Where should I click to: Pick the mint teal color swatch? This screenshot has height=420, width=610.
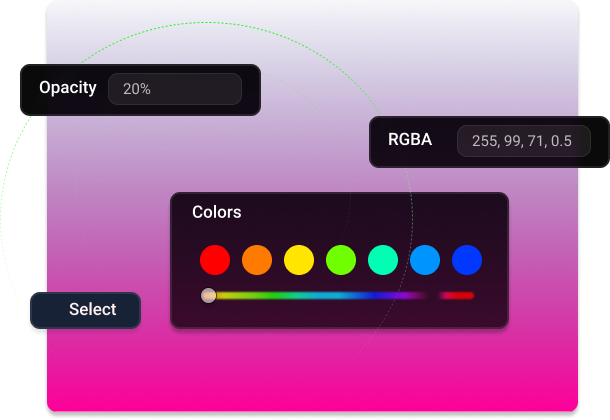(383, 260)
